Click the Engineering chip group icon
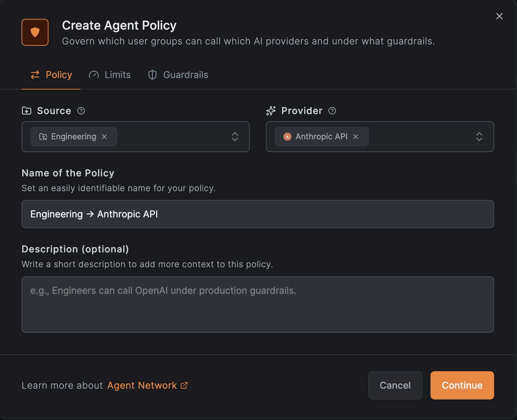Image resolution: width=517 pixels, height=420 pixels. tap(43, 137)
